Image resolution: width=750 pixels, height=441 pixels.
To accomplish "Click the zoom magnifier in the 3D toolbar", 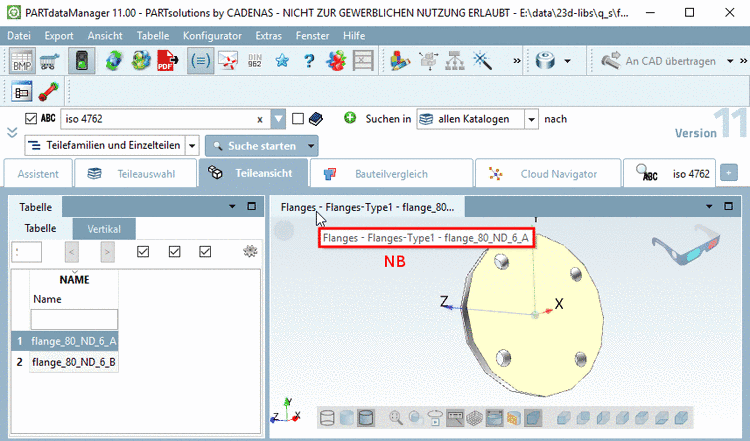I will coord(396,418).
